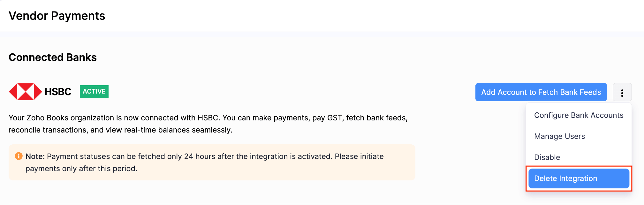This screenshot has width=644, height=205.
Task: Select the Vendor Payments page title
Action: [57, 16]
